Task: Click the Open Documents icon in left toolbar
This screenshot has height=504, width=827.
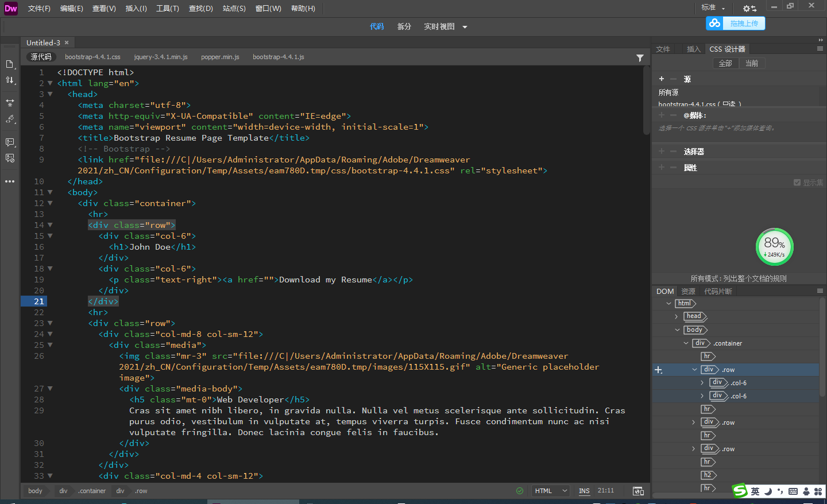Action: tap(10, 64)
